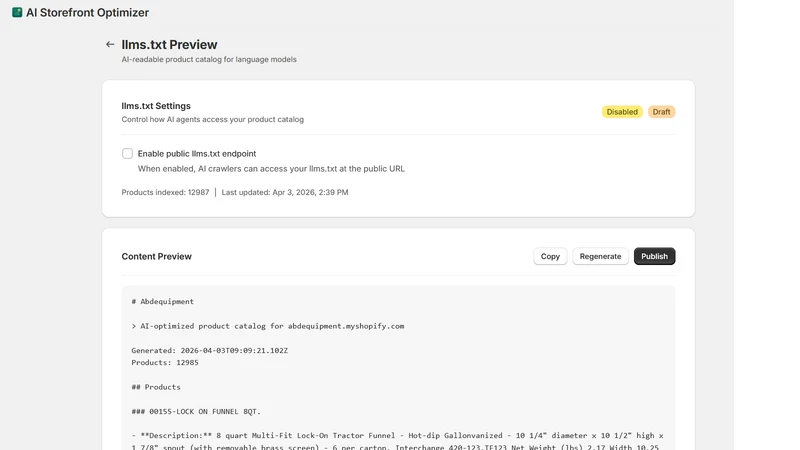Click the abdequipment.myshopify.com catalog line
Screen dimensions: 800x450
pyautogui.click(x=268, y=326)
